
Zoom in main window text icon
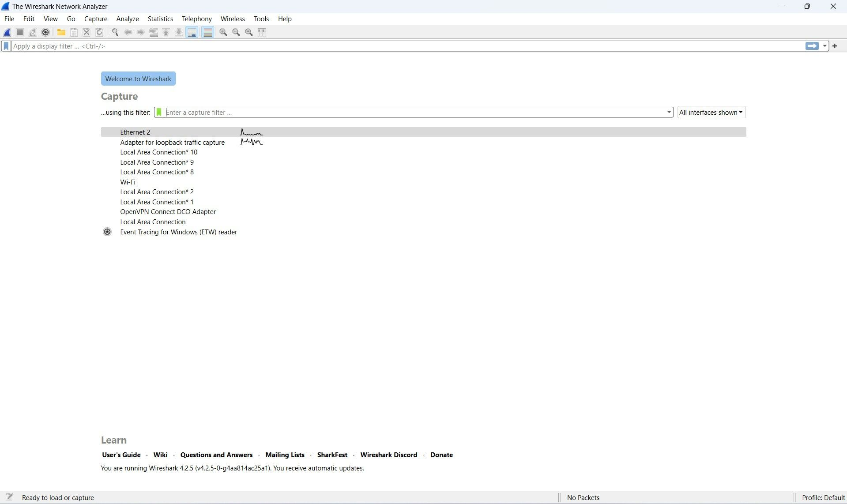pos(223,32)
